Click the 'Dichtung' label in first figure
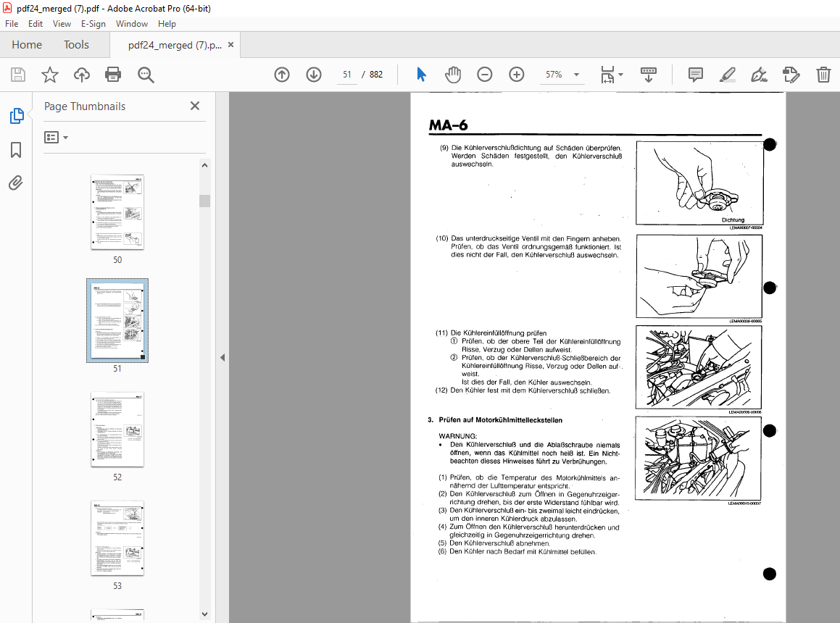 tap(733, 220)
